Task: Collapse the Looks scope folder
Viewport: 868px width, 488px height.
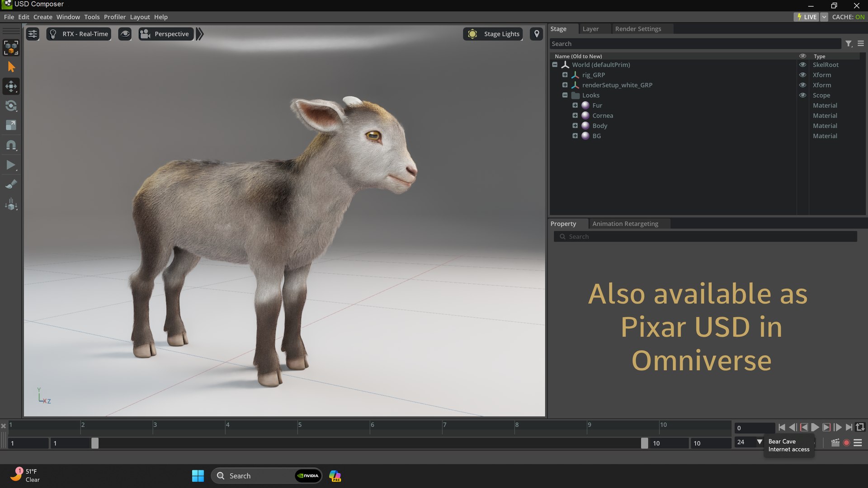Action: [565, 95]
